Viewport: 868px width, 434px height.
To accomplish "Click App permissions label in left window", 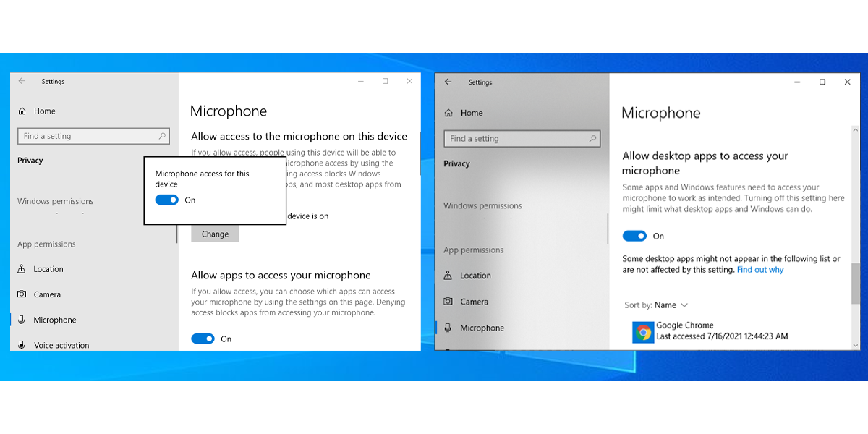I will [x=46, y=244].
